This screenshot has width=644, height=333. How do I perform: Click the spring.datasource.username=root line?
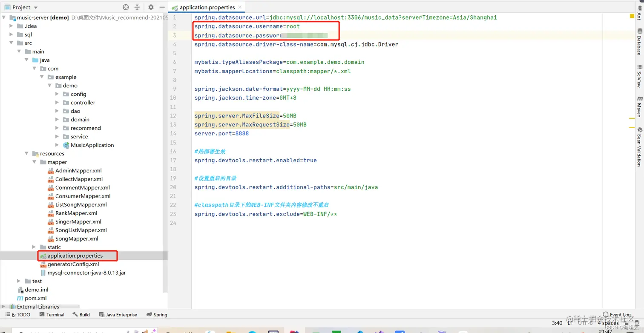pos(247,26)
